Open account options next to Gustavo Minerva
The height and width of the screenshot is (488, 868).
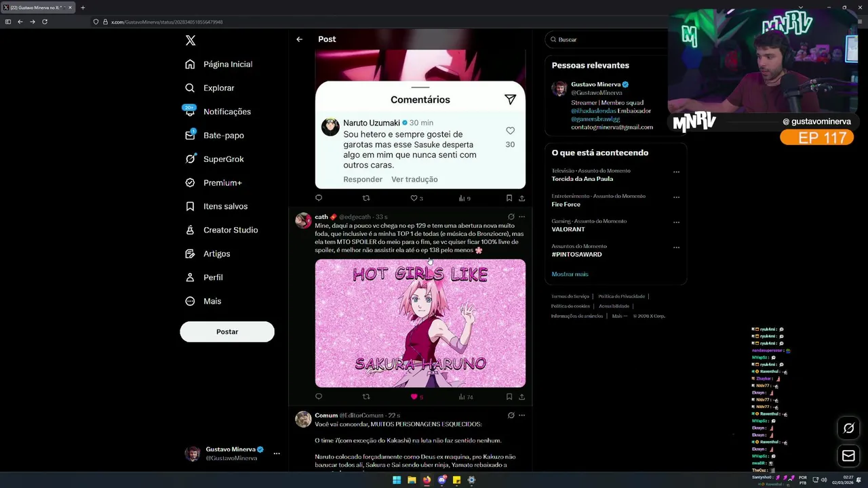coord(277,453)
